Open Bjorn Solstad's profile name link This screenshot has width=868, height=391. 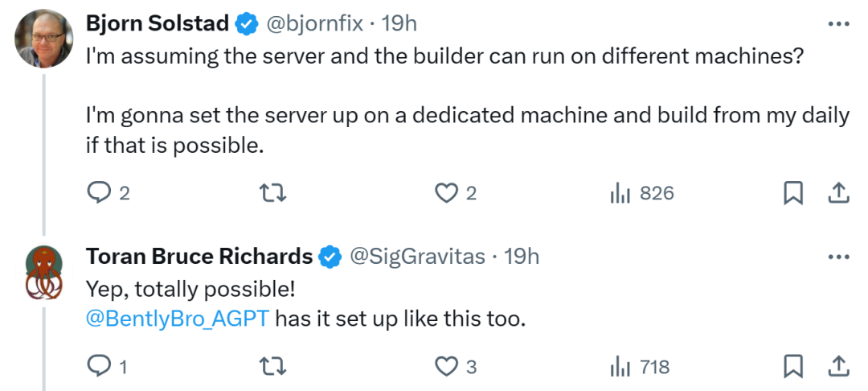[x=159, y=24]
